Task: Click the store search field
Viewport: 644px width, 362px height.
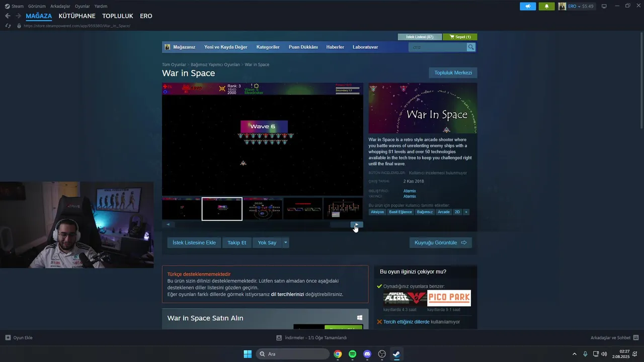Action: pyautogui.click(x=438, y=47)
